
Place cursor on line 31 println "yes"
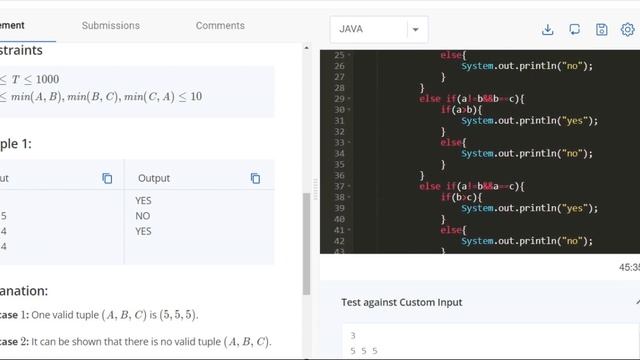click(x=529, y=120)
